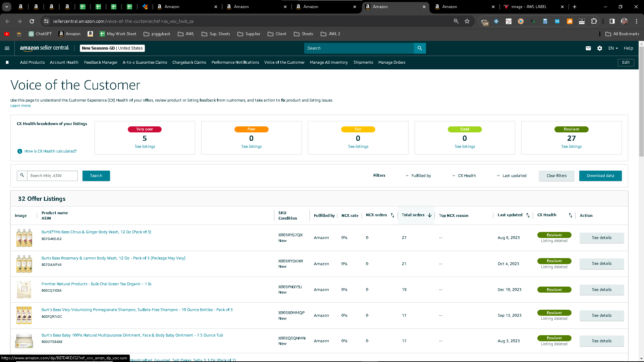Open the EN language dropdown
The width and height of the screenshot is (644, 362).
613,48
